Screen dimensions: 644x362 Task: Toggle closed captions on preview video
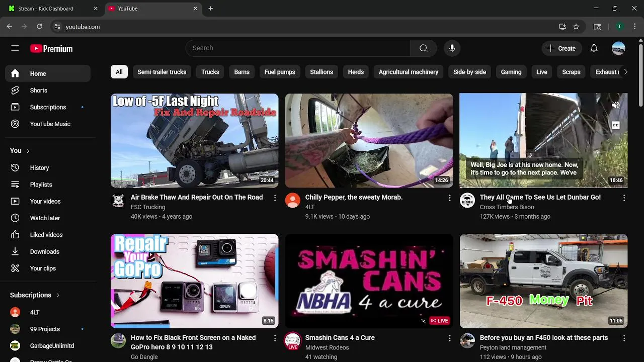[615, 125]
